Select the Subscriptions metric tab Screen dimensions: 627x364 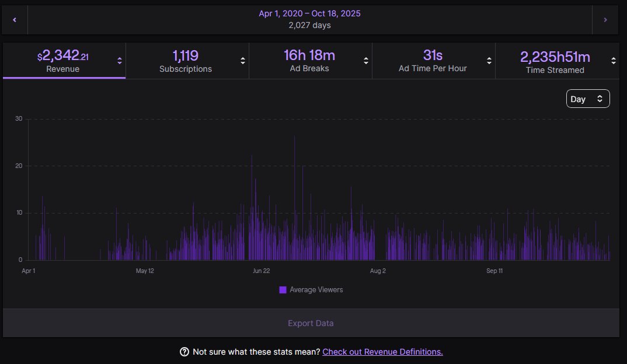pyautogui.click(x=186, y=60)
